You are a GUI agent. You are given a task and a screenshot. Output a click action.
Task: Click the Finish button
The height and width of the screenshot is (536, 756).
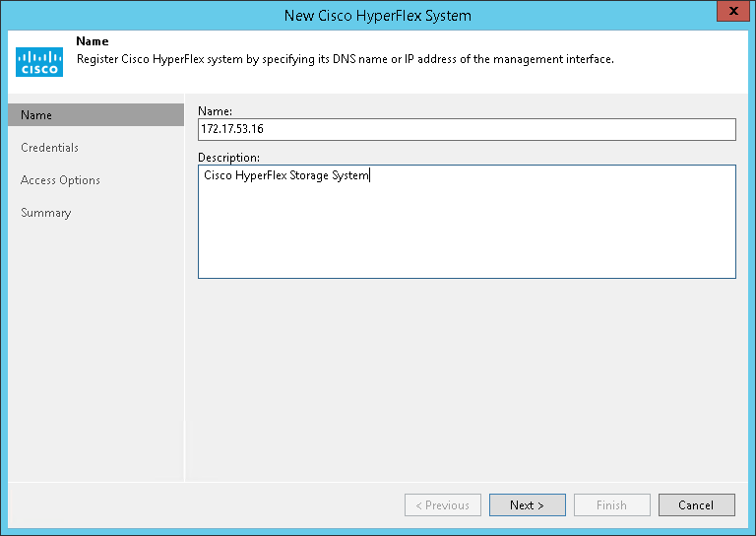611,505
